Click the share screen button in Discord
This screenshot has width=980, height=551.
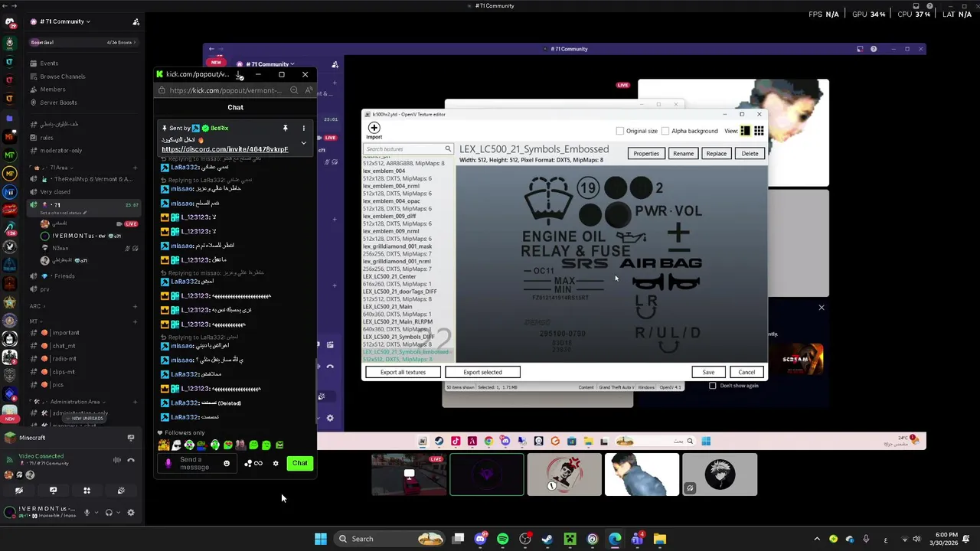tap(53, 491)
